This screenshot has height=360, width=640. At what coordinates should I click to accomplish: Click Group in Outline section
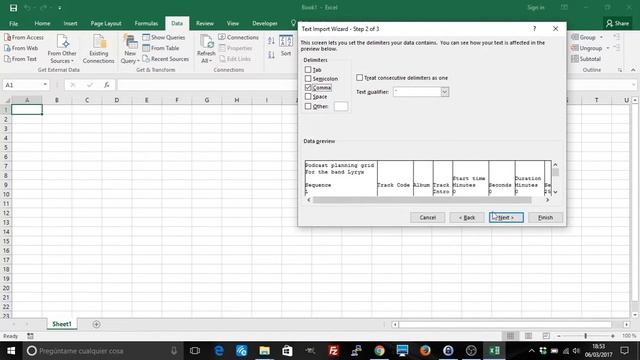tap(584, 37)
